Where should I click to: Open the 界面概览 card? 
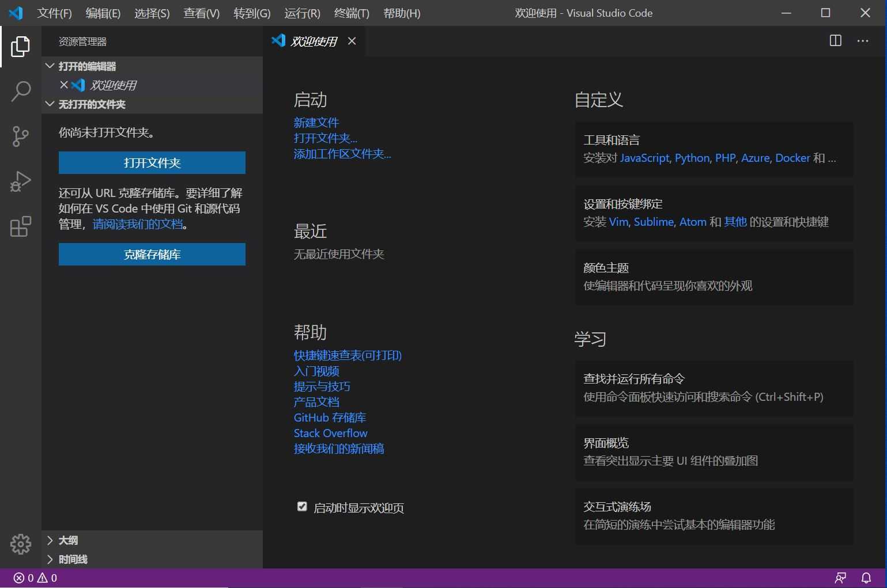714,452
